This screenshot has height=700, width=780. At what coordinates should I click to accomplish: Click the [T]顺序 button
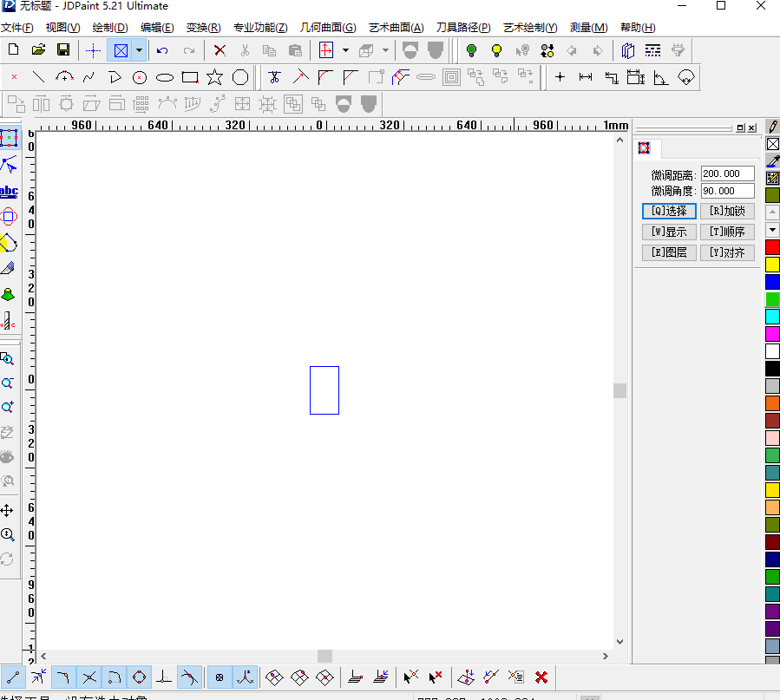click(x=727, y=232)
